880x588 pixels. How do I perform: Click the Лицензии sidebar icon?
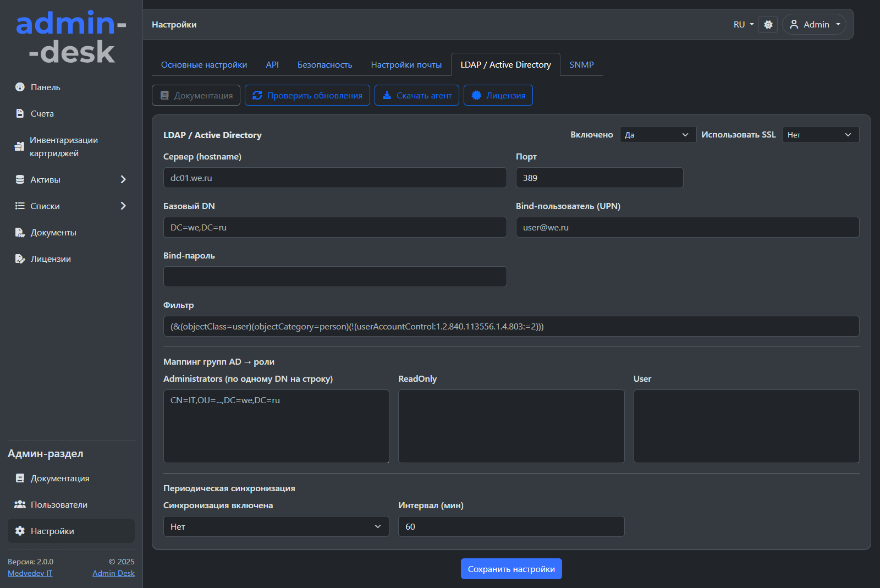20,259
